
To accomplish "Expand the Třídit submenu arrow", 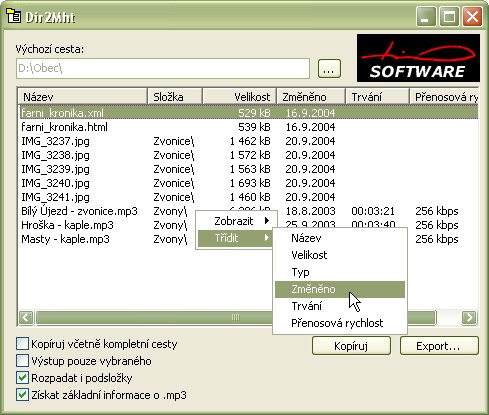I will point(267,238).
